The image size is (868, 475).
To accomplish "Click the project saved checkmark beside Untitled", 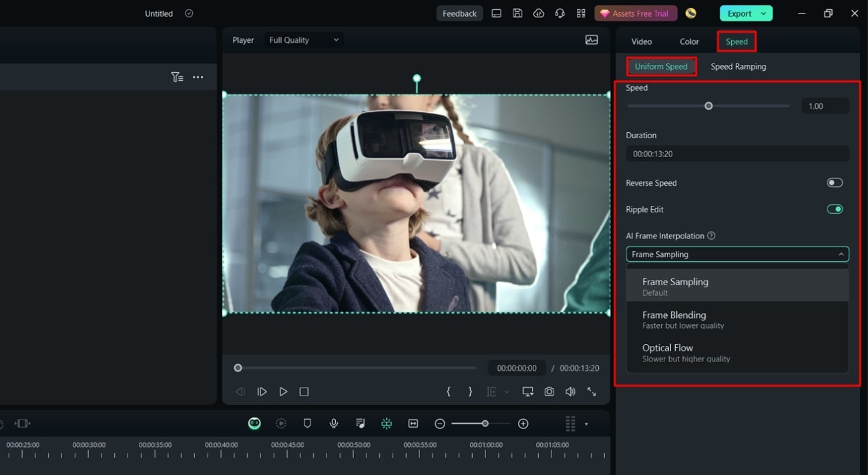I will (x=189, y=13).
